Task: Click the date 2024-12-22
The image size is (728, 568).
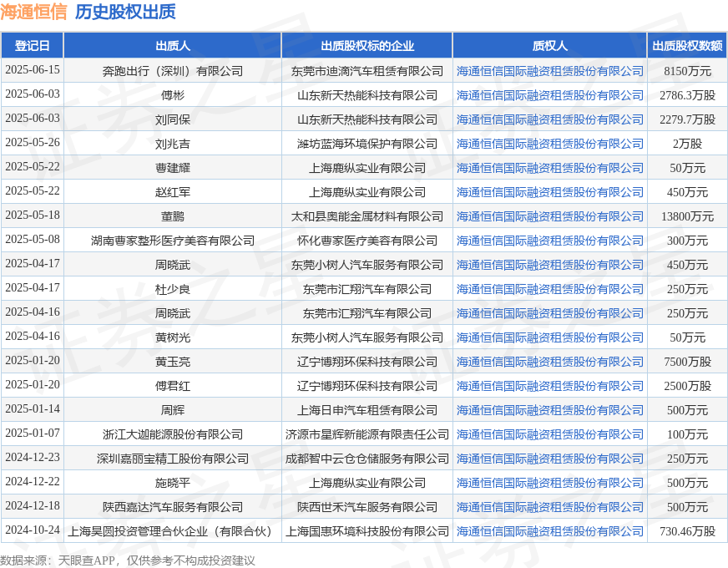Action: [33, 481]
